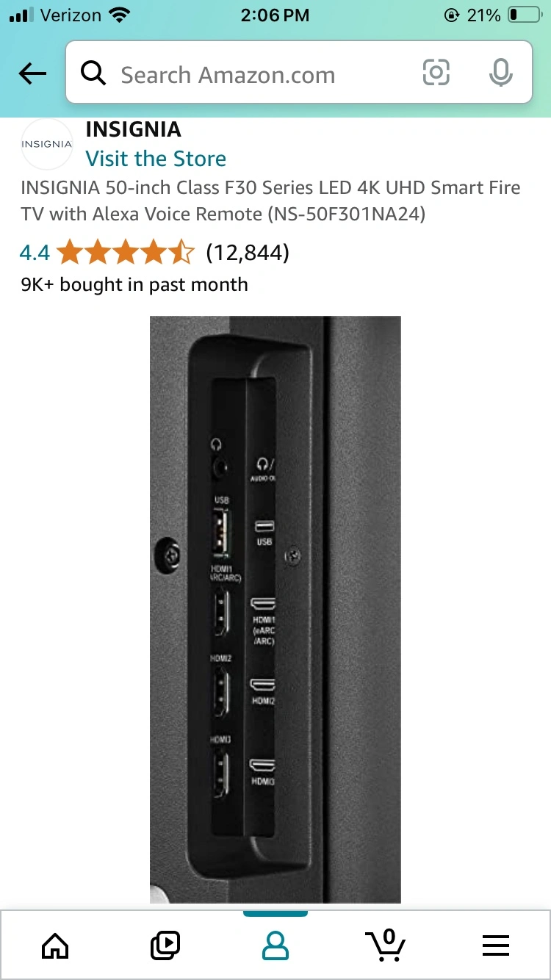This screenshot has width=551, height=980.
Task: Tap the back arrow beside search bar
Action: pyautogui.click(x=32, y=73)
